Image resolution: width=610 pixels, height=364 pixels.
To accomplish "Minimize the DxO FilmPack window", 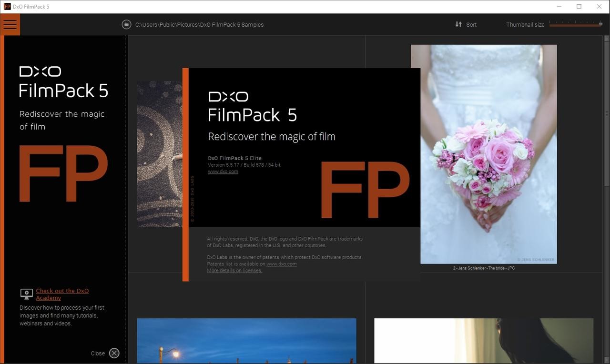I will [x=558, y=7].
